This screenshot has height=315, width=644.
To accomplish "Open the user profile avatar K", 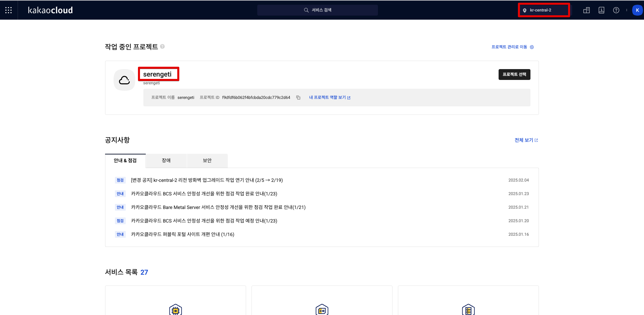I will pos(637,10).
